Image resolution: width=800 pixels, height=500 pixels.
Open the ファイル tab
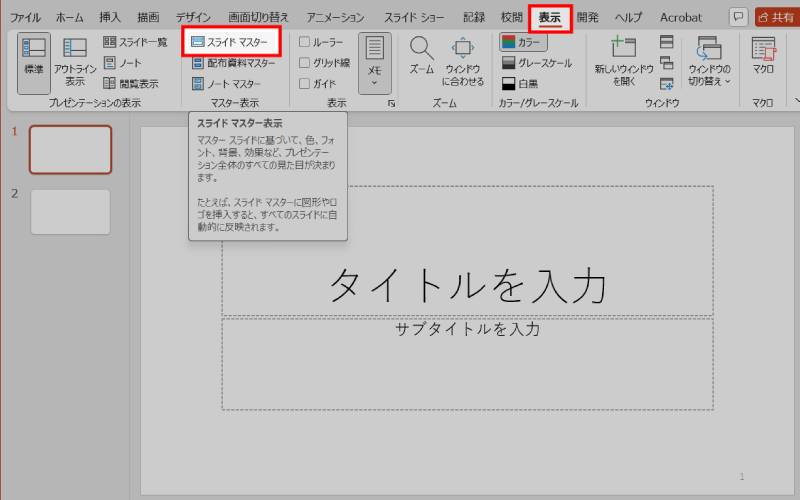pyautogui.click(x=26, y=17)
